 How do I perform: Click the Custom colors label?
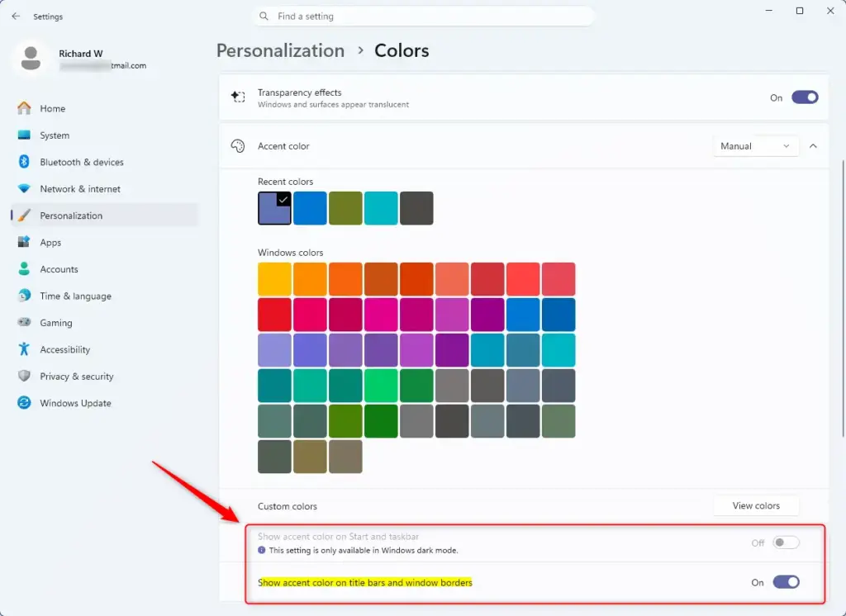pyautogui.click(x=287, y=506)
